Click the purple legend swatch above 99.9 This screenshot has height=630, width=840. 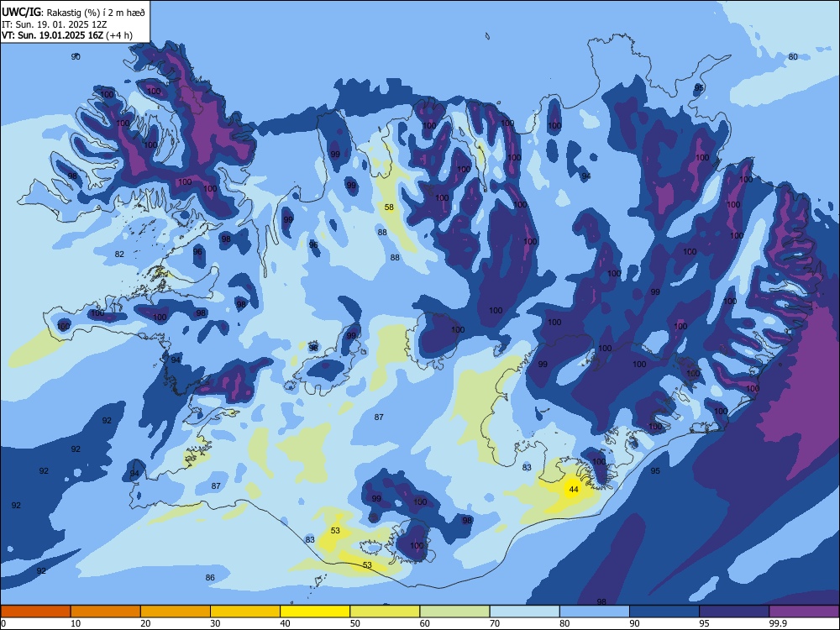(804, 612)
